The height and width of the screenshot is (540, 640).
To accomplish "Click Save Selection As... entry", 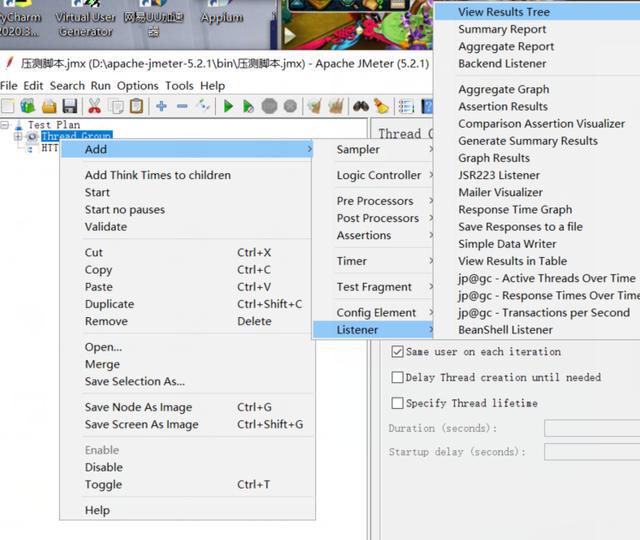I will (x=187, y=382).
